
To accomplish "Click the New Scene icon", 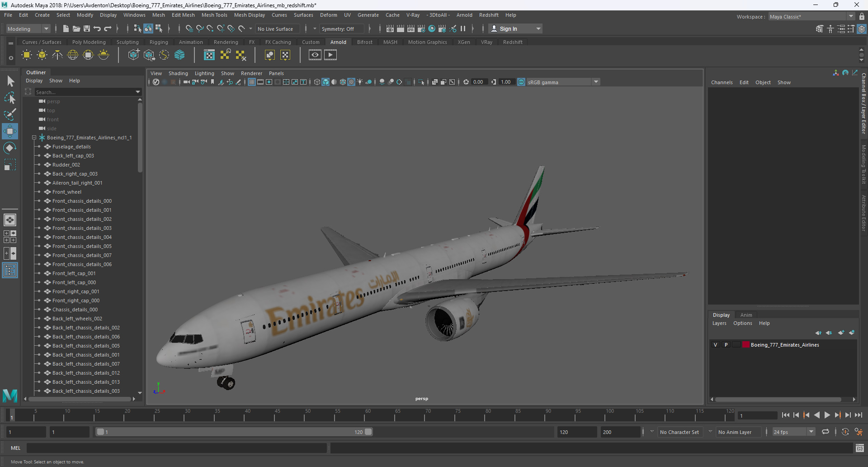I will (66, 29).
